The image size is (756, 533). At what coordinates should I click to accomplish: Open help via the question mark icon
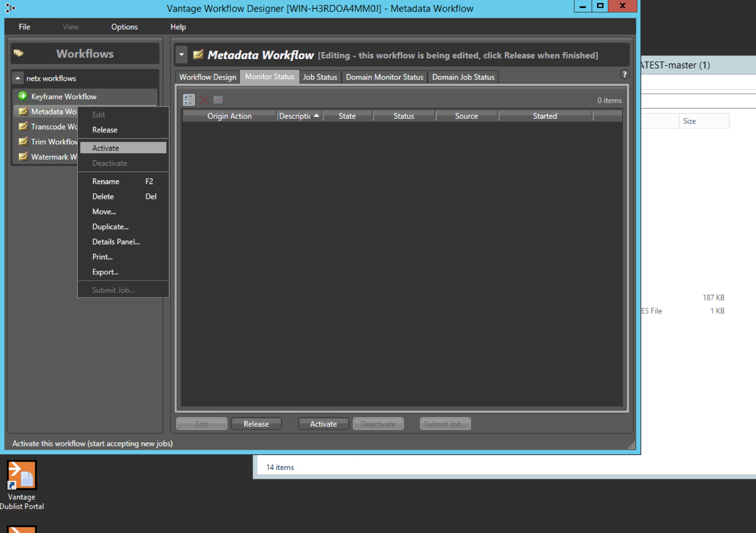(625, 74)
